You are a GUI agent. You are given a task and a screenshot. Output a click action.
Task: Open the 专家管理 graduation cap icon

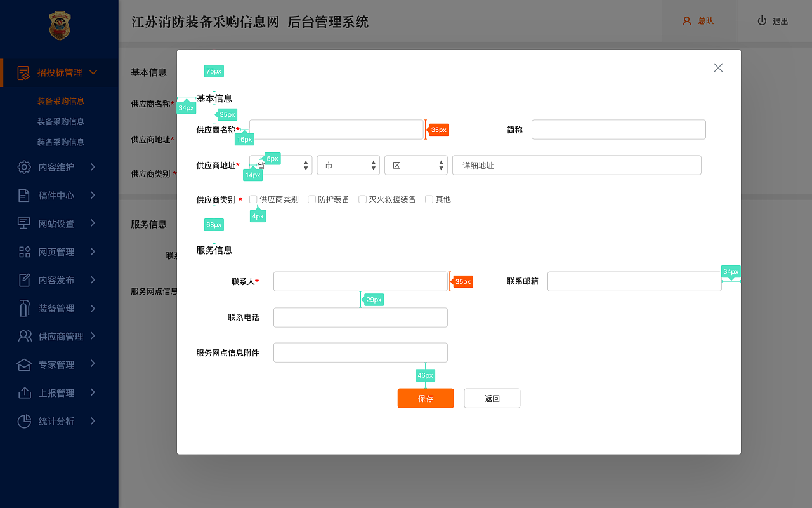(x=23, y=364)
